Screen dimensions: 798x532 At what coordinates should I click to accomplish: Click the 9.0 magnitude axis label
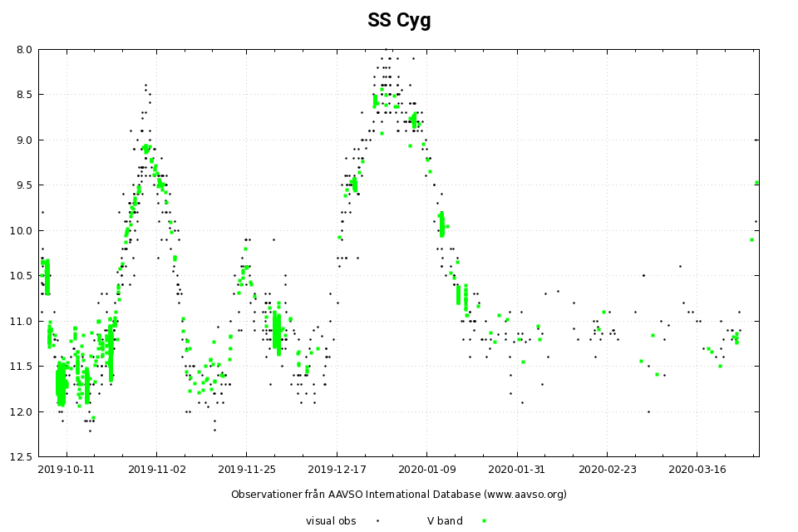pos(23,140)
